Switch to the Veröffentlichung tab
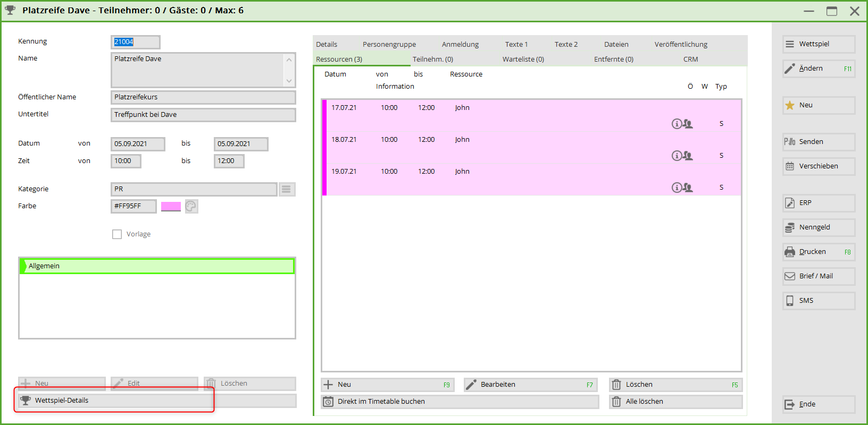Screen dimensions: 868x425 [681, 45]
